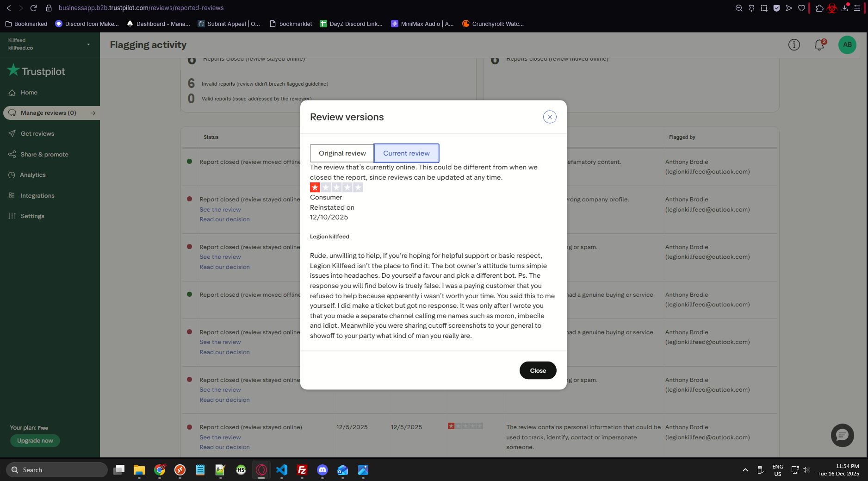The width and height of the screenshot is (868, 481).
Task: Close the Review versions dialog with X
Action: tap(550, 117)
